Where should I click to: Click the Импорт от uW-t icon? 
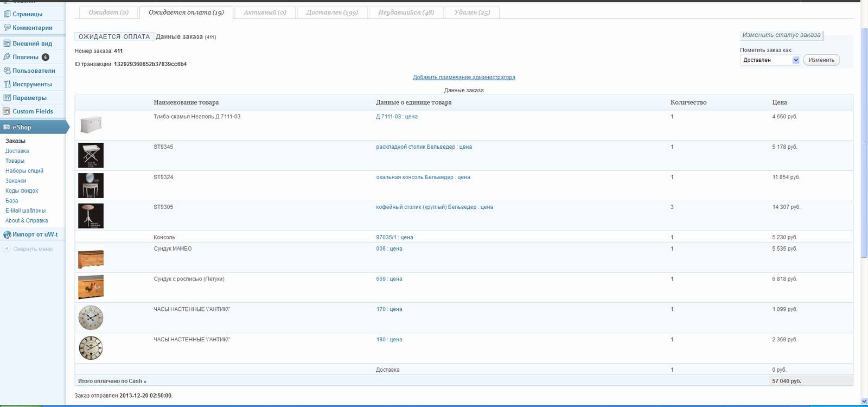(7, 234)
